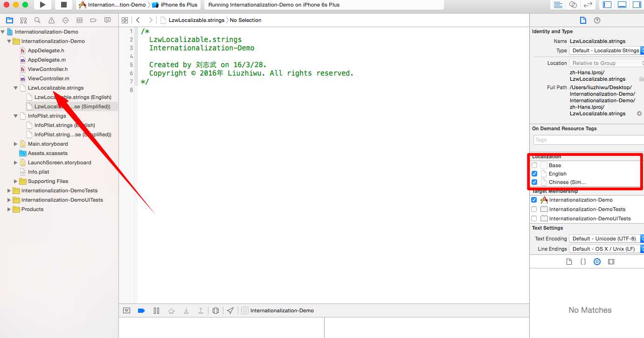Step over in the debugger
This screenshot has width=644, height=338.
tap(171, 310)
